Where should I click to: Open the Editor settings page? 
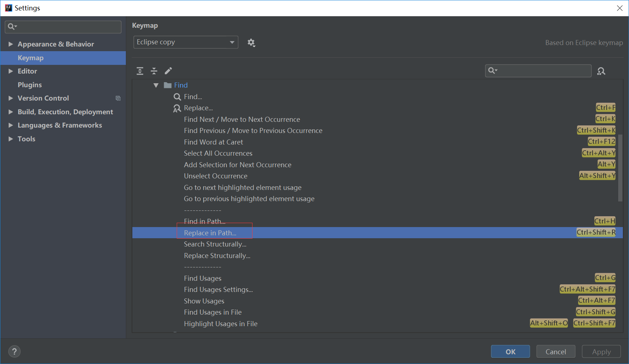(27, 71)
